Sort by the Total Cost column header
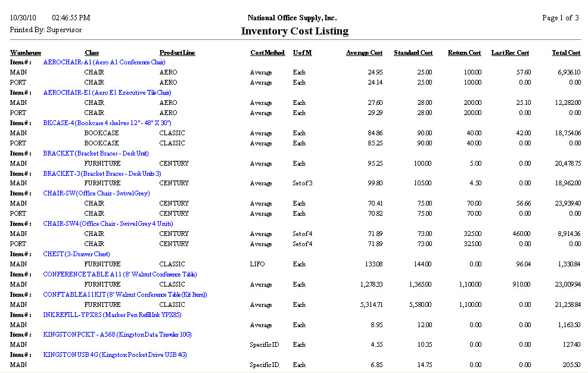 [565, 52]
